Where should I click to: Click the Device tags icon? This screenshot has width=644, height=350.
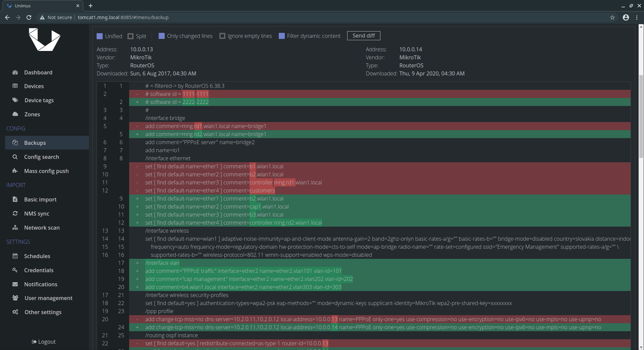click(15, 100)
